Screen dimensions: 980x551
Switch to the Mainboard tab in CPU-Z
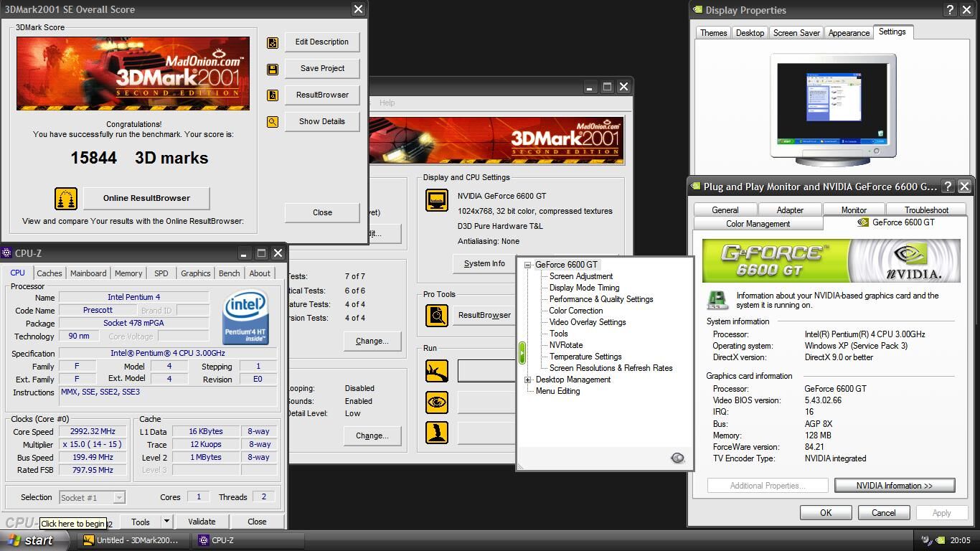click(x=88, y=273)
